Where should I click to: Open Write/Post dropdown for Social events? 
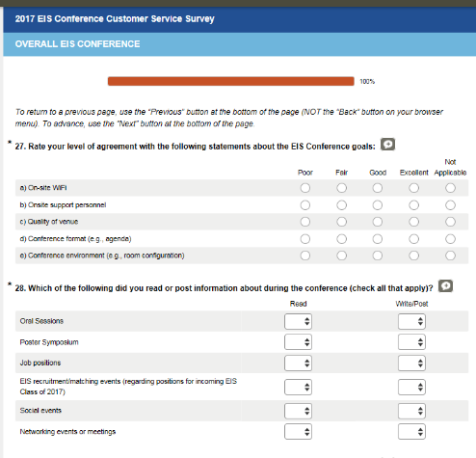point(411,411)
